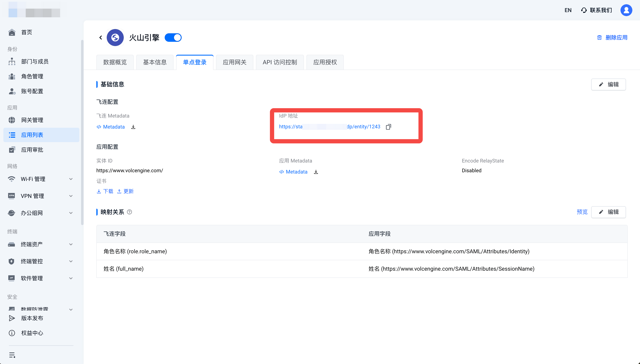Expand the 终端管控 chevron
The image size is (640, 364).
click(x=71, y=262)
